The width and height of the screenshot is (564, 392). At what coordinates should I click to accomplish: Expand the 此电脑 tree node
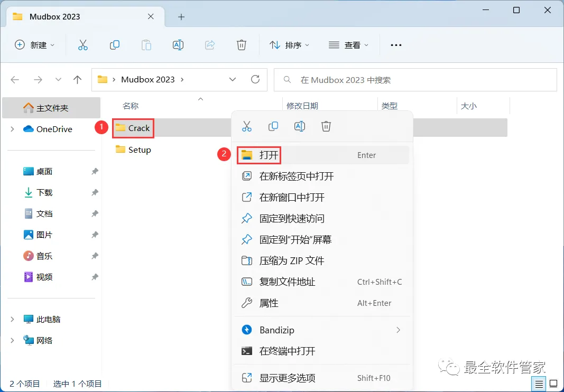point(12,319)
